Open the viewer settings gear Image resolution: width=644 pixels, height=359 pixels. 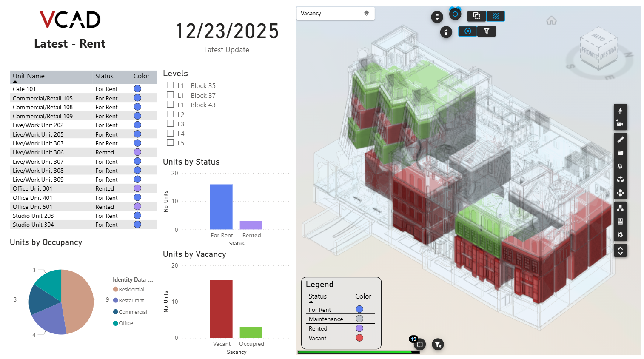click(620, 235)
